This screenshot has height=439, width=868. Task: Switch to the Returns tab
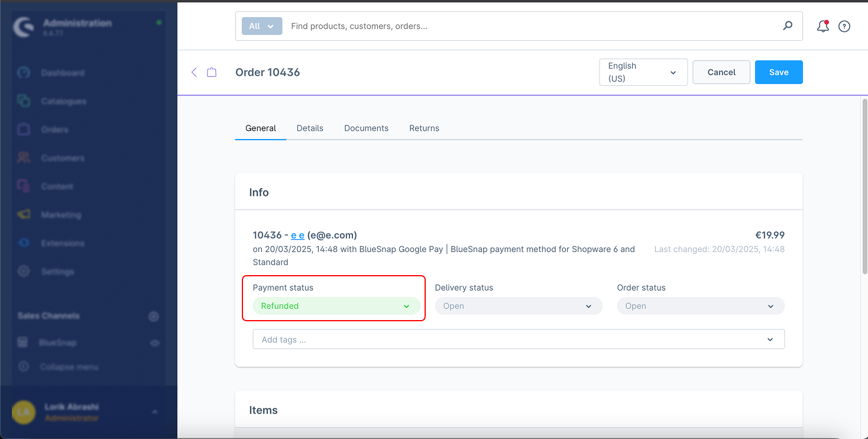(424, 128)
